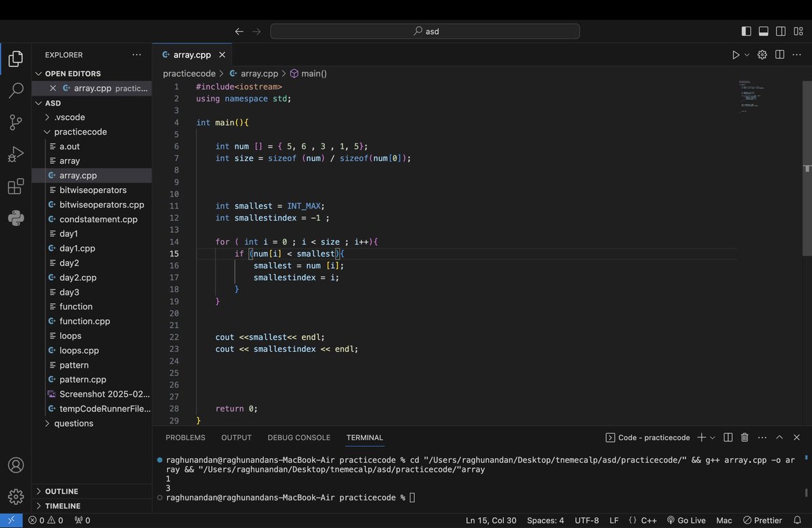
Task: Open new terminal launch profile dropdown
Action: 713,438
